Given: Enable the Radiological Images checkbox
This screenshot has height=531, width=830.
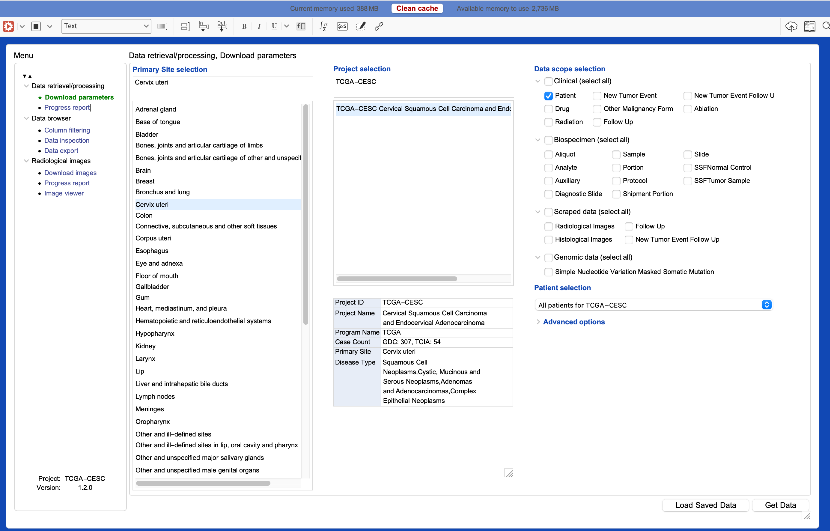Looking at the screenshot, I should 549,227.
